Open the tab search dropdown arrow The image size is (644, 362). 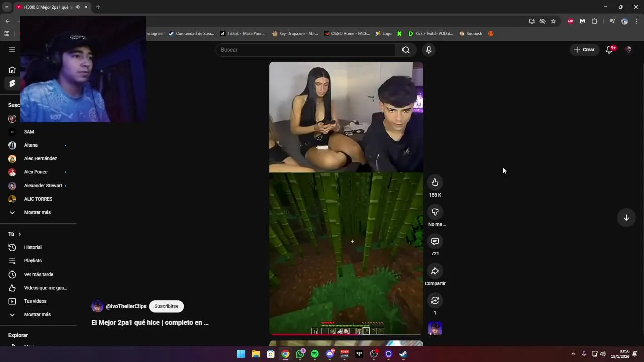pyautogui.click(x=7, y=7)
